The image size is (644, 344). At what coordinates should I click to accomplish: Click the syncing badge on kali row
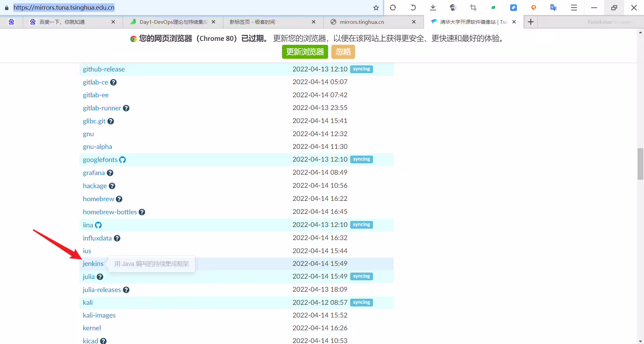pyautogui.click(x=361, y=302)
